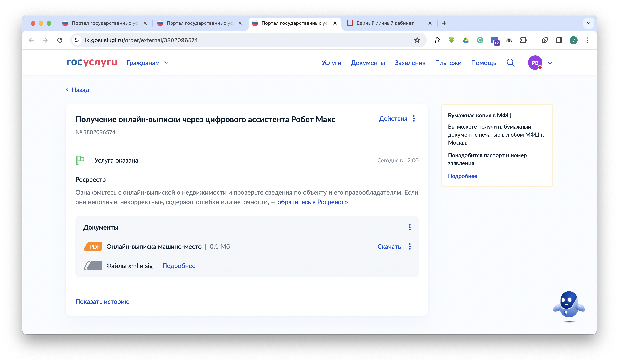Open the site information icon in address bar
This screenshot has height=364, width=619.
(x=77, y=40)
